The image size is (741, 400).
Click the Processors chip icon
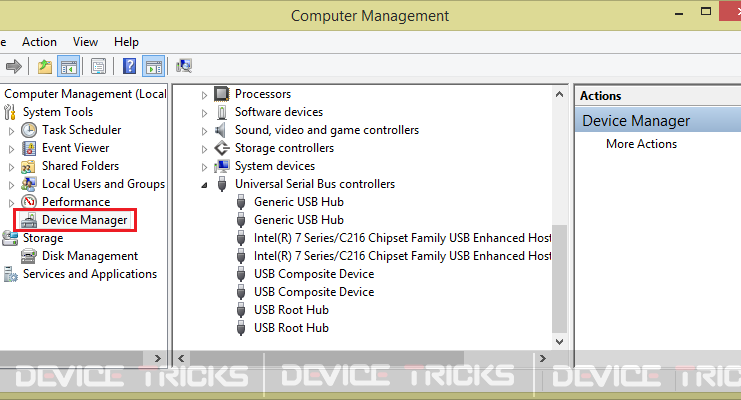222,94
